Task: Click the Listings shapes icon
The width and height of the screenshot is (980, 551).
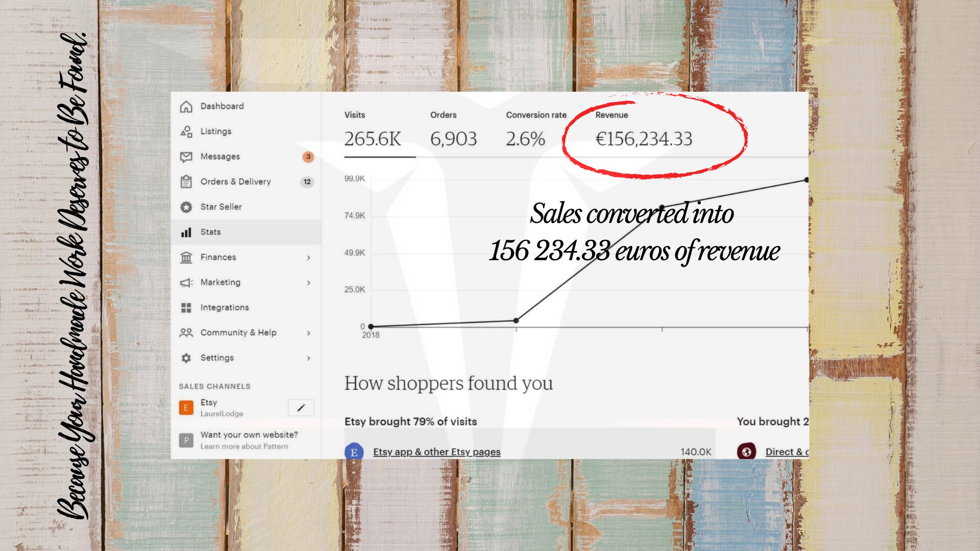Action: click(186, 132)
